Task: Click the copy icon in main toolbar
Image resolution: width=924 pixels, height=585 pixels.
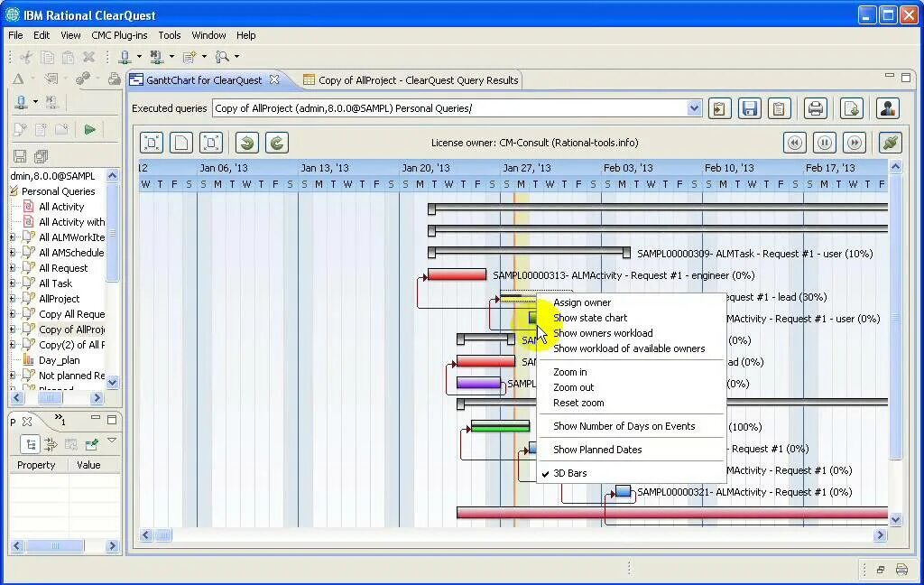Action: [48, 57]
